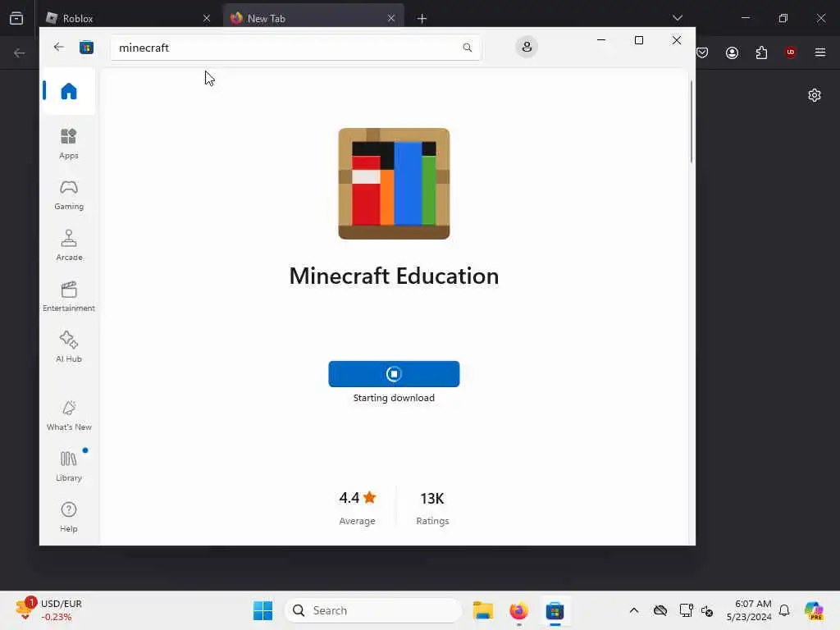
Task: Close the Microsoft Store window
Action: pyautogui.click(x=677, y=40)
